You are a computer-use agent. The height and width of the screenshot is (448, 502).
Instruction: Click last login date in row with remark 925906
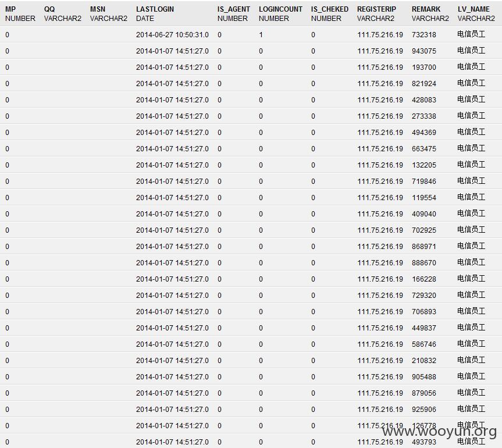click(x=172, y=410)
